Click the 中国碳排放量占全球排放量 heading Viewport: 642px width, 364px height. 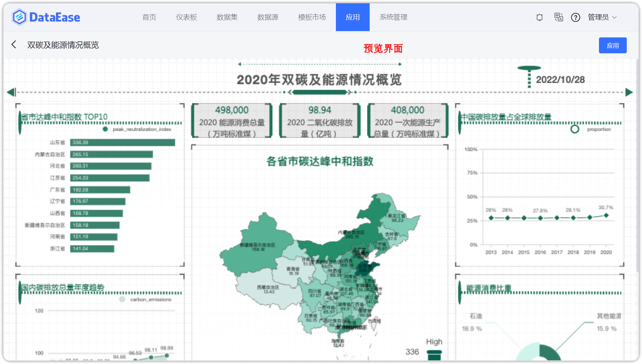506,117
